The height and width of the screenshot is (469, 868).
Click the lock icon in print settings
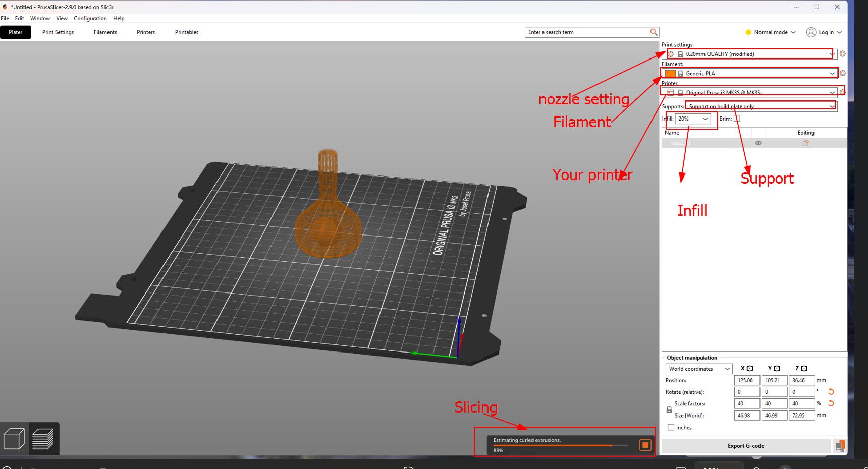coord(680,54)
